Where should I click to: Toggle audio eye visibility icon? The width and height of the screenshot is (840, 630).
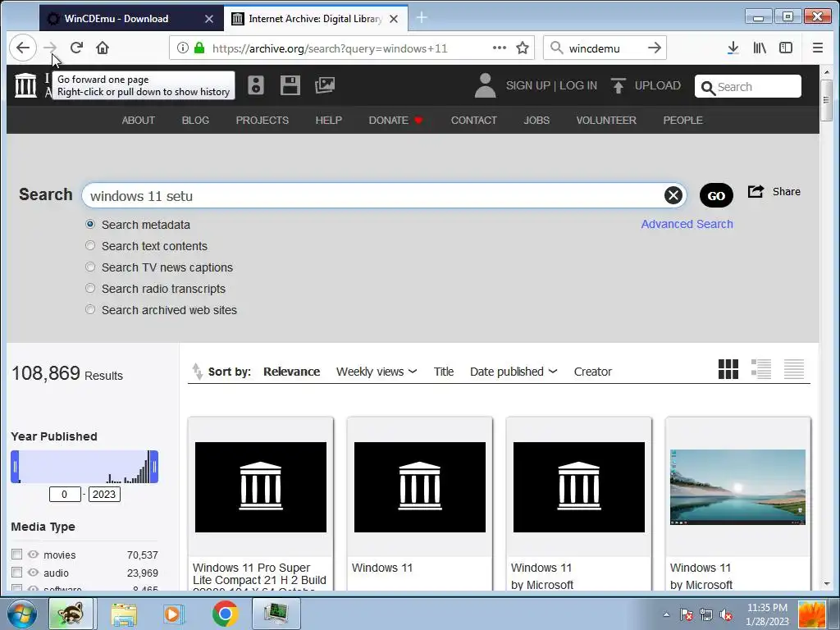33,572
